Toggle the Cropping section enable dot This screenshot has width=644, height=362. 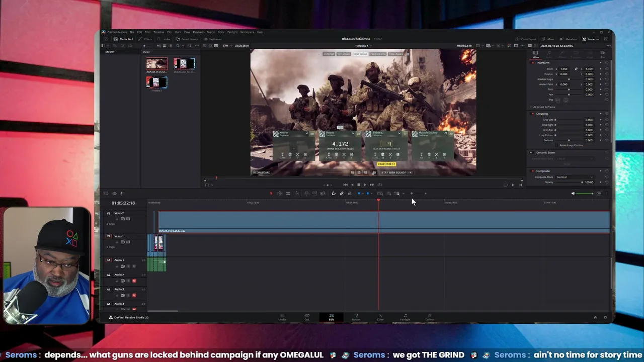pyautogui.click(x=532, y=114)
